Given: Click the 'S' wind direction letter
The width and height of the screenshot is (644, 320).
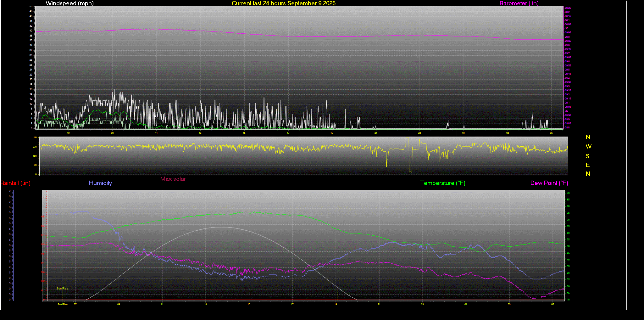Looking at the screenshot, I should 588,156.
